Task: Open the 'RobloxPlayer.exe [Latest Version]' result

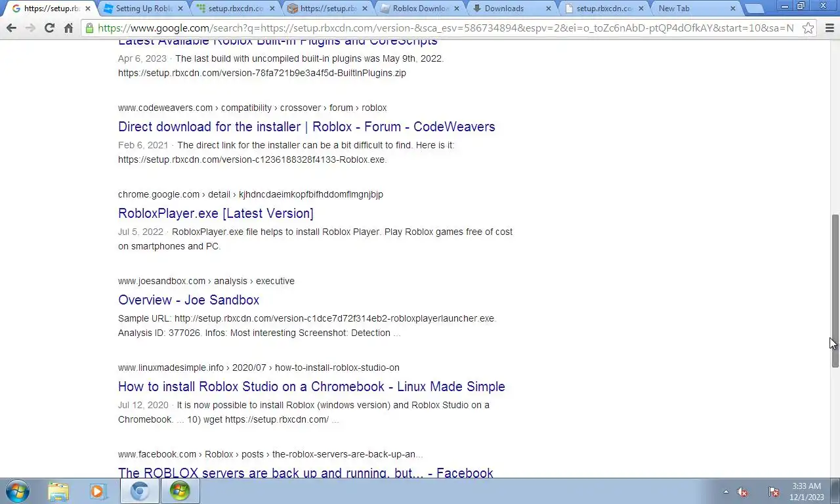Action: 216,213
